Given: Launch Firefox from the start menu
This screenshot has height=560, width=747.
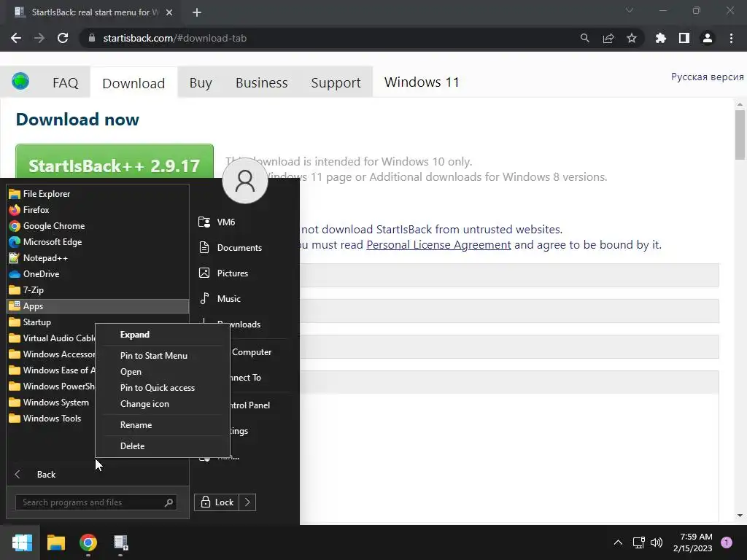Looking at the screenshot, I should [x=98, y=210].
